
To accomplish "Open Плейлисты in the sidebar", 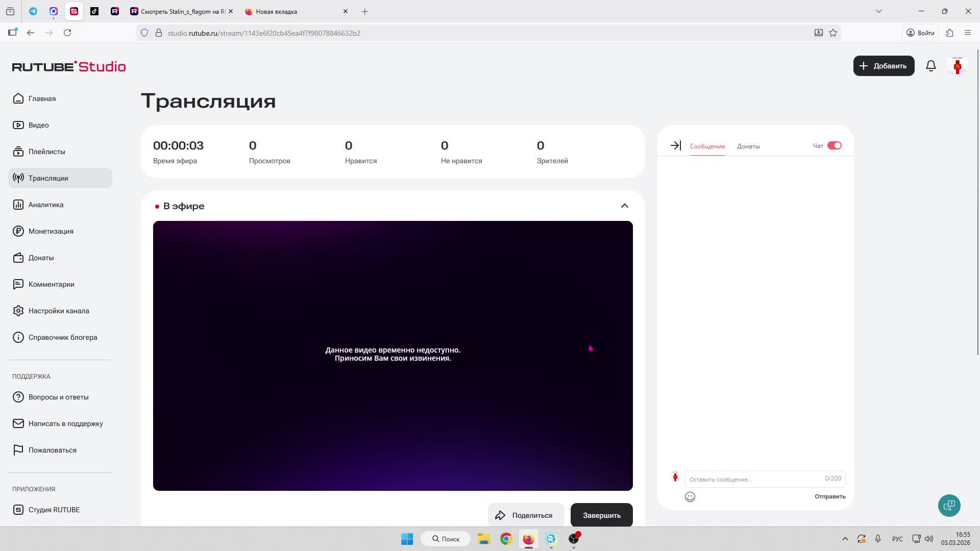I will click(x=46, y=152).
